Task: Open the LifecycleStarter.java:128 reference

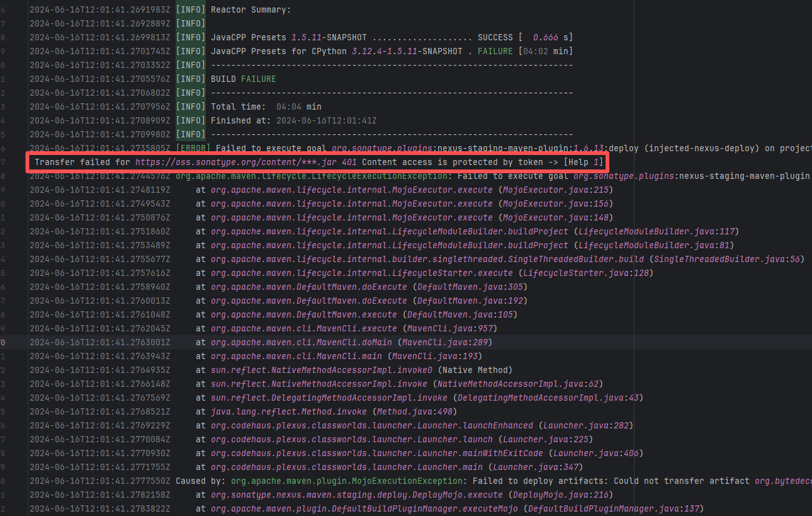Action: (x=585, y=273)
